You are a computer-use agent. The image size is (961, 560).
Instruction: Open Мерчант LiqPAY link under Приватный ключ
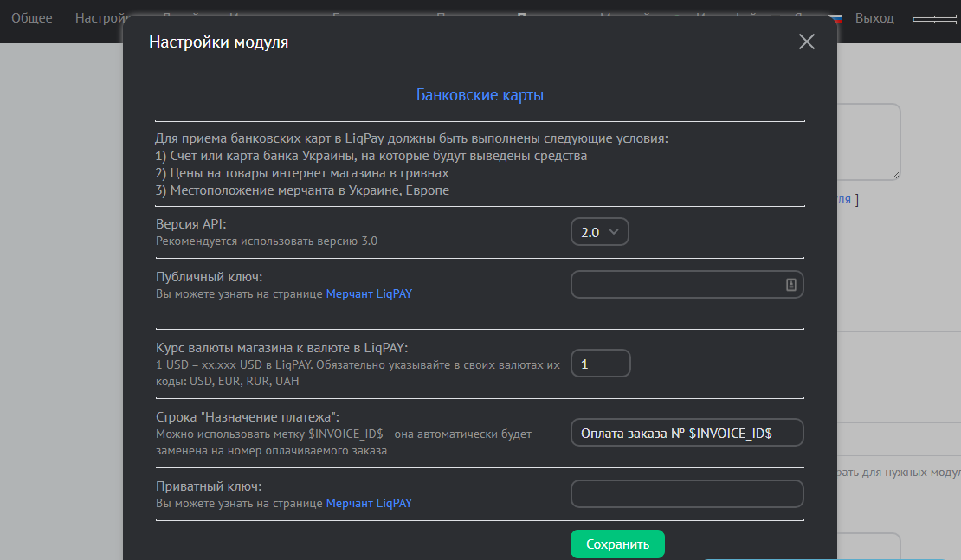coord(369,503)
